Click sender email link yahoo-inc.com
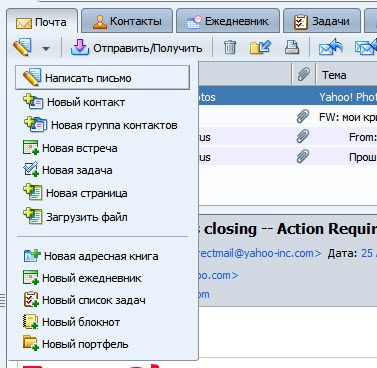Viewport: 377px width, 368px height. click(260, 253)
